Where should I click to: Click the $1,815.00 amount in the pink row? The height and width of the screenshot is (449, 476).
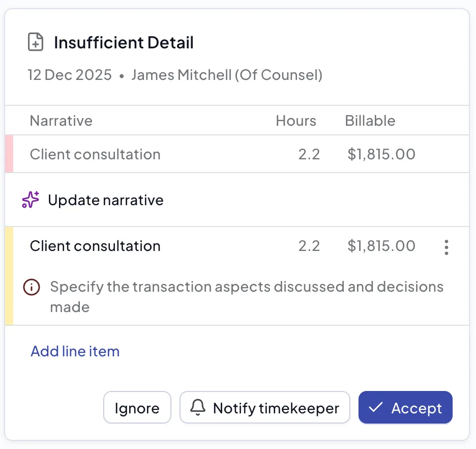381,154
